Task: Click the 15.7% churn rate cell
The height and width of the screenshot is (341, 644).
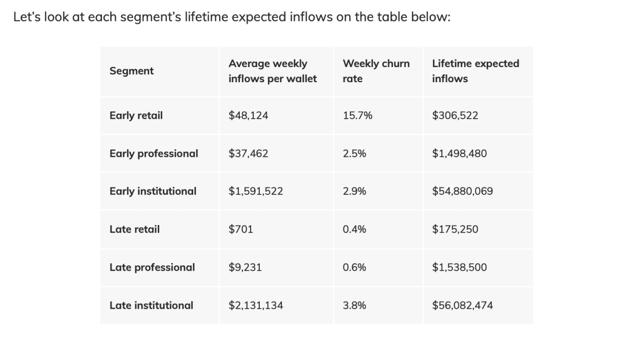Action: click(x=357, y=115)
